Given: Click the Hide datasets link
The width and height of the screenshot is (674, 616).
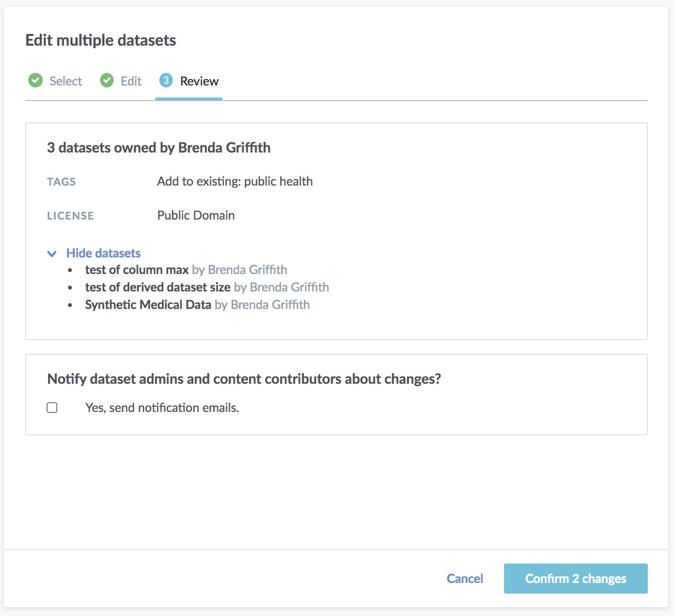Looking at the screenshot, I should (103, 253).
